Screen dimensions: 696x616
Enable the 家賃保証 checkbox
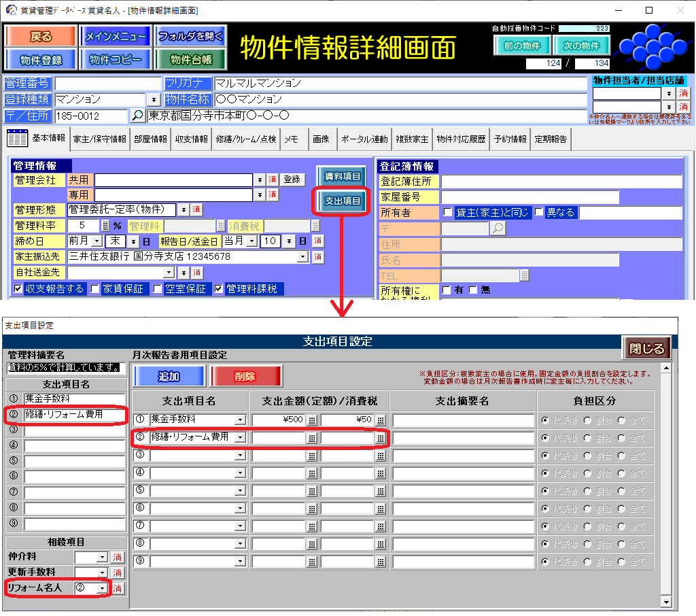coord(95,289)
